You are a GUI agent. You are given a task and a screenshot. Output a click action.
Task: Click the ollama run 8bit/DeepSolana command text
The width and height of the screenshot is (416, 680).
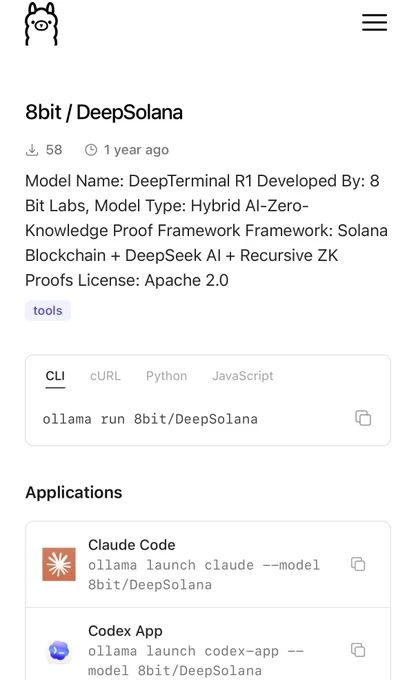pyautogui.click(x=150, y=419)
